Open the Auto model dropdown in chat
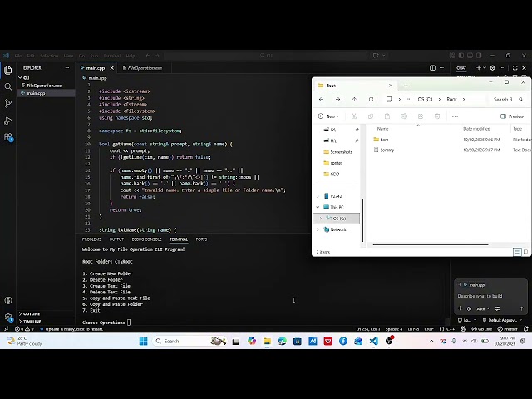532x399 pixels. tap(483, 308)
